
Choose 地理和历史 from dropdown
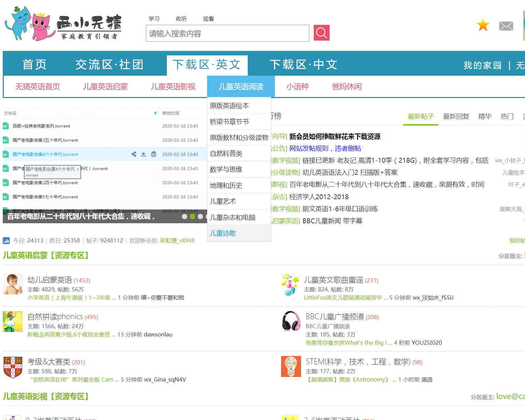click(239, 185)
